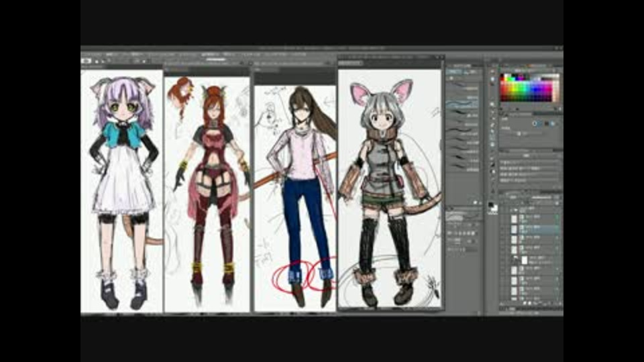The width and height of the screenshot is (644, 362).
Task: Choose the first brush stroke preset in sub tool list
Action: 462,85
